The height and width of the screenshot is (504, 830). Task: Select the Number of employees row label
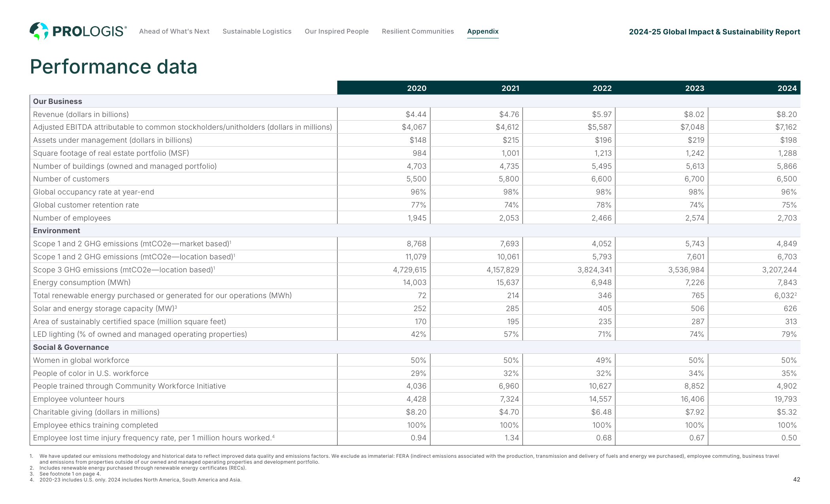(72, 218)
